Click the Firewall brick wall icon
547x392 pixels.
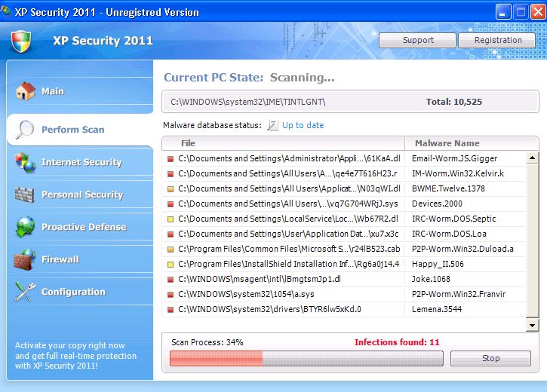click(x=26, y=259)
